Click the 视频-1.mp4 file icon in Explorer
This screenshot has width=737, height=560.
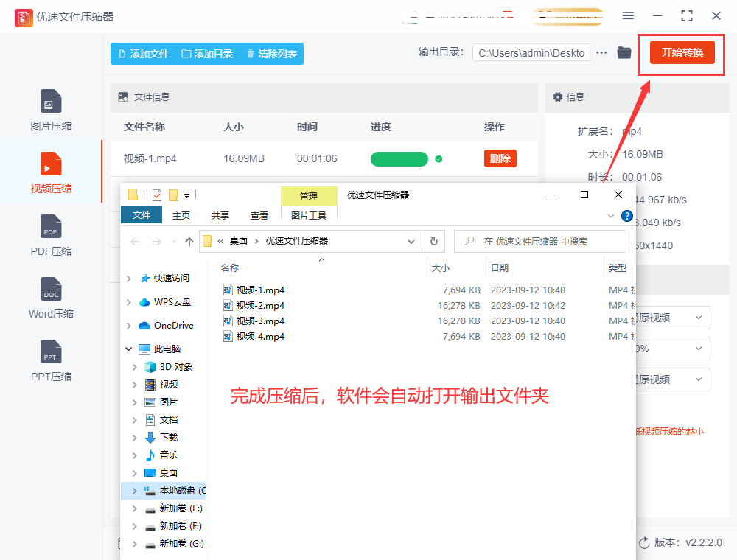point(228,290)
